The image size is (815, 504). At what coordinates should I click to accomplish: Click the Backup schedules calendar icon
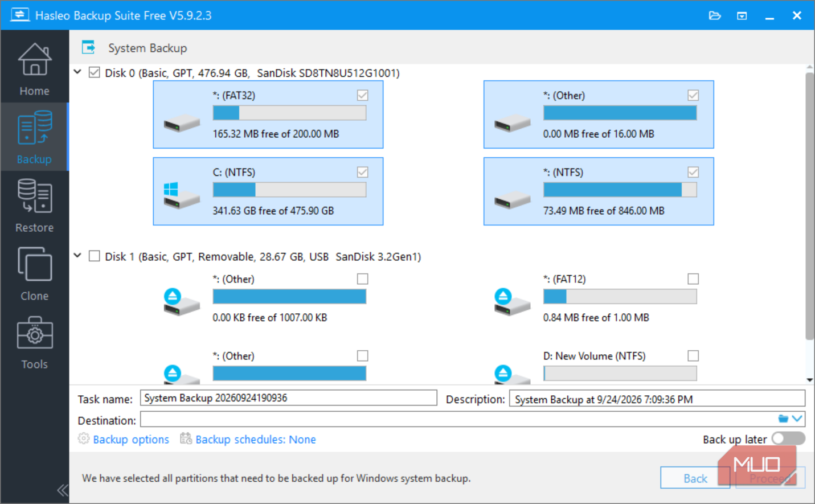[186, 439]
